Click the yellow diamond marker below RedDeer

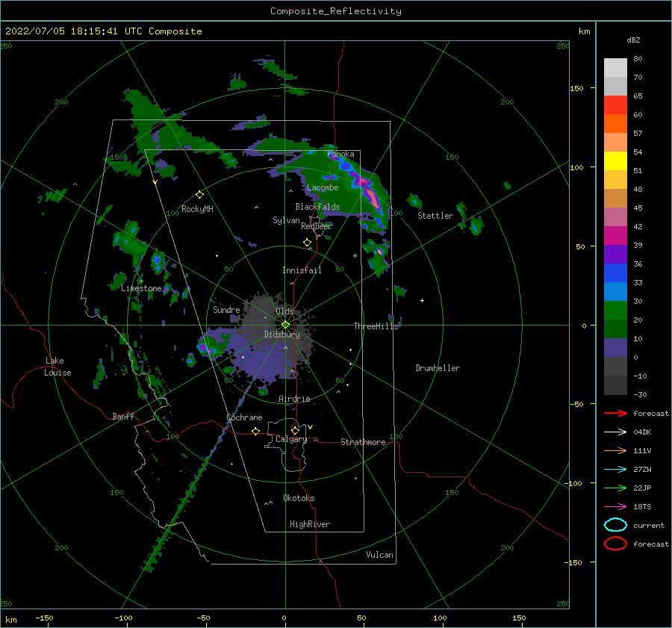click(307, 243)
